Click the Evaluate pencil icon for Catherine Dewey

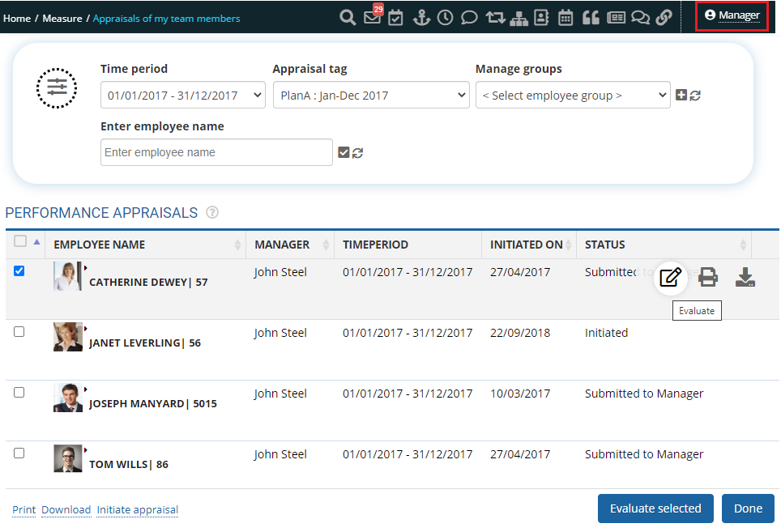[x=670, y=277]
